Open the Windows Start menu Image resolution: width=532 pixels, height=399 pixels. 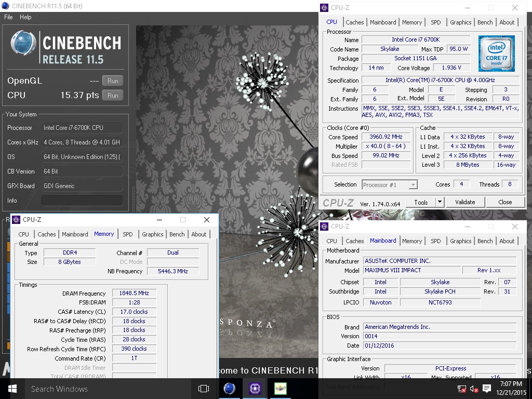tap(12, 389)
